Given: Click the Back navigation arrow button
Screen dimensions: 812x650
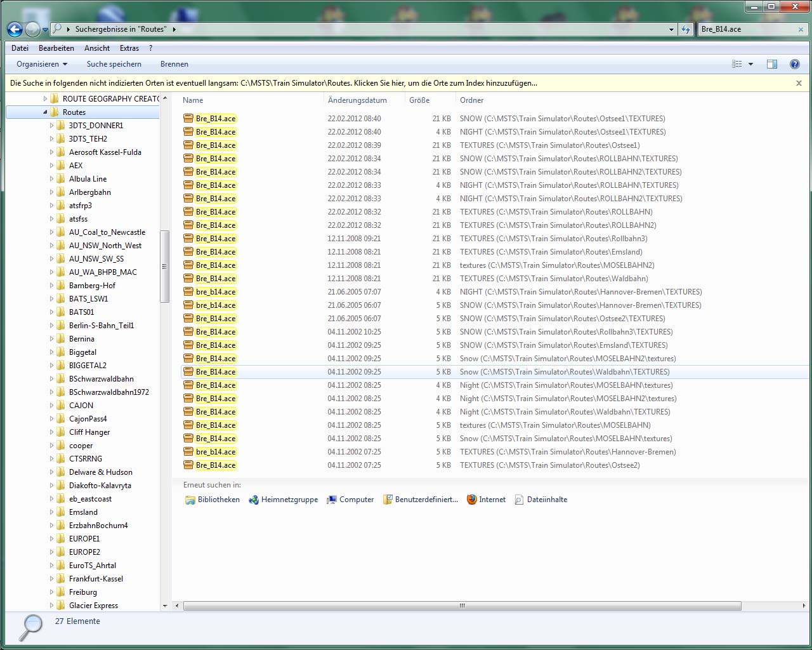Looking at the screenshot, I should (15, 29).
